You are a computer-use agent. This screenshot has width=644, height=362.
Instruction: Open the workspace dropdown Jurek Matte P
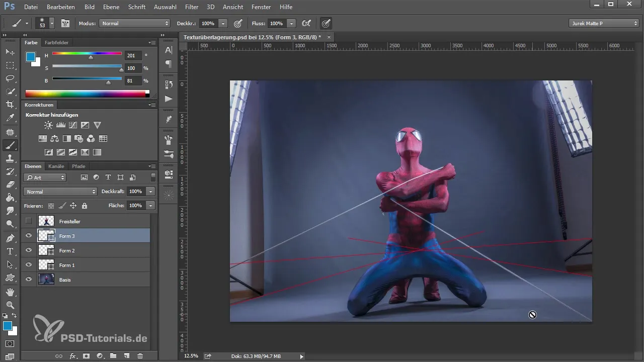coord(604,23)
